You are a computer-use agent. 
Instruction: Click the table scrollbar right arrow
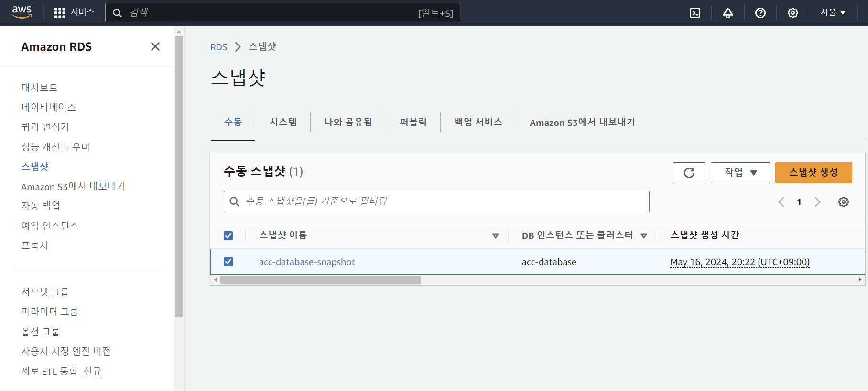tap(860, 279)
